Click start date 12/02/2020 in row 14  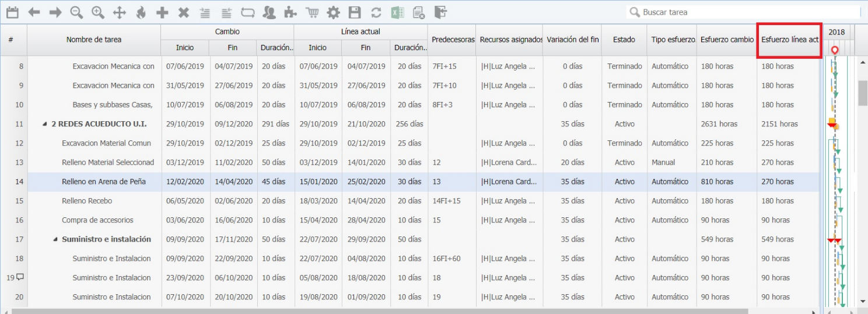tap(185, 182)
